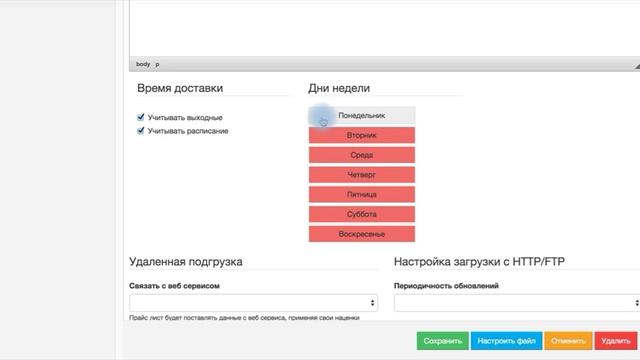Image resolution: width=640 pixels, height=360 pixels.
Task: Select the "p" element path tag
Action: coord(157,64)
